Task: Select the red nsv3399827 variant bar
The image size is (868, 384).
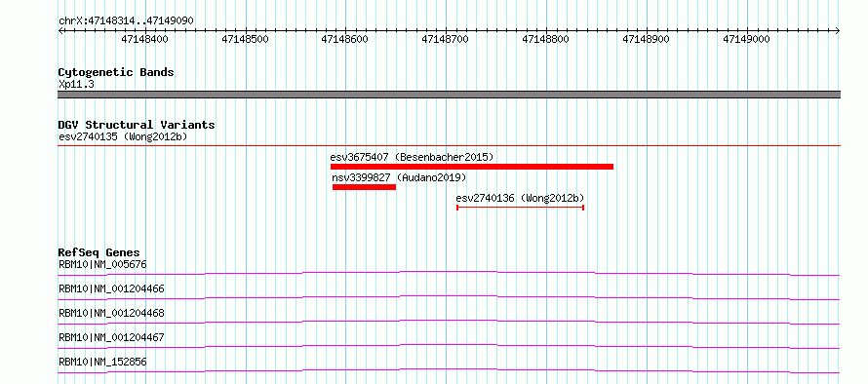Action: point(364,187)
